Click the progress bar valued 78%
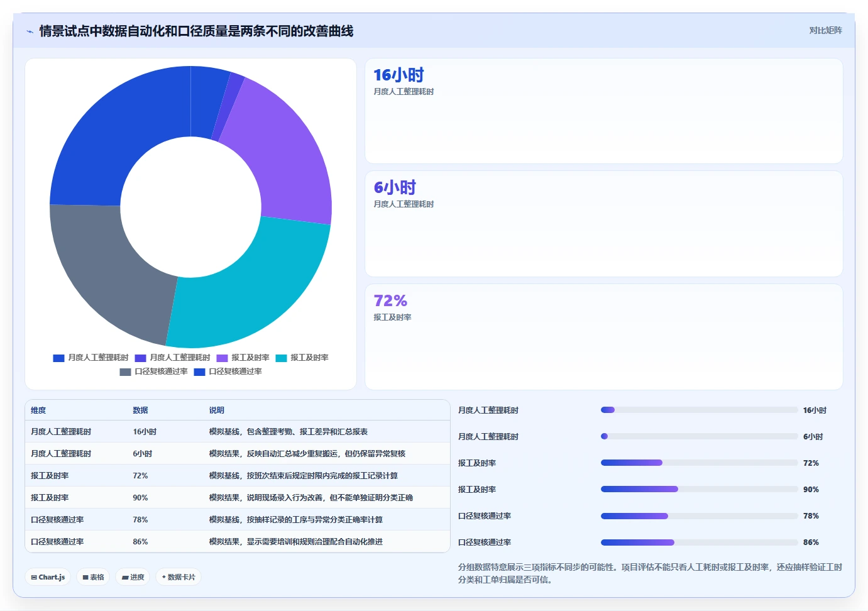Screen dimensions: 868x611 pos(699,515)
